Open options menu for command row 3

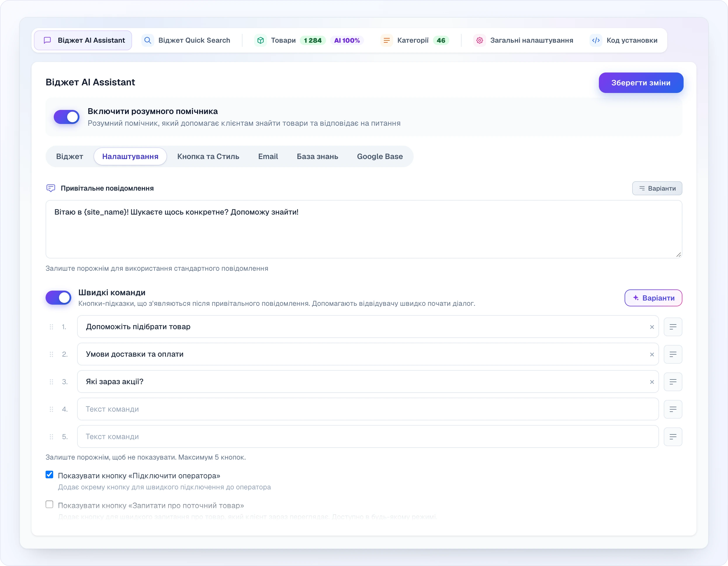673,382
